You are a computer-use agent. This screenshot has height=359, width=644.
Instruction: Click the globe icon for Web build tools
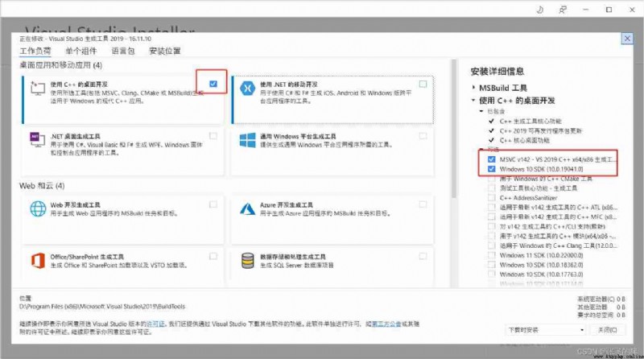(38, 208)
